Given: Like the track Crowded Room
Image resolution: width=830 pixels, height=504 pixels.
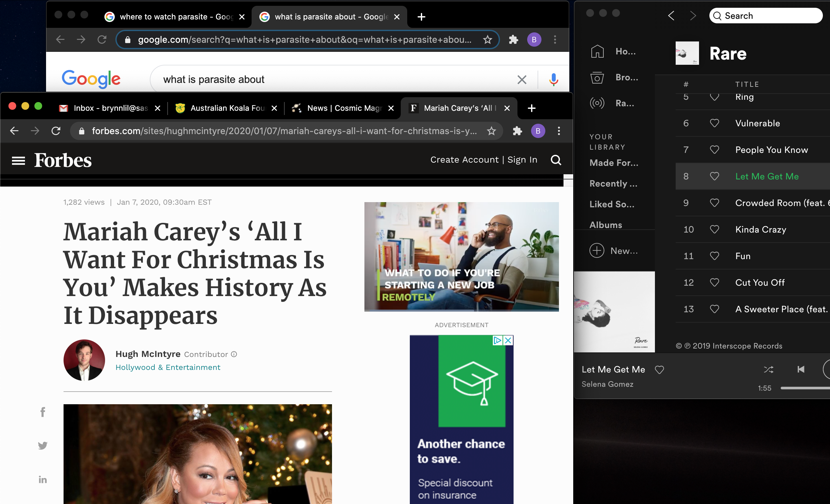Looking at the screenshot, I should coord(715,203).
